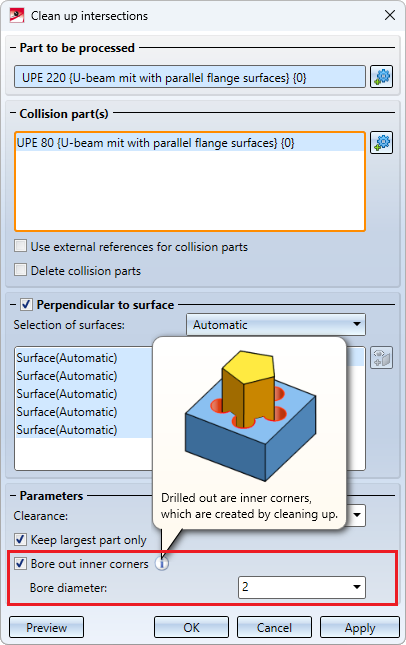Close the Clean up intersections dialog

(x=390, y=15)
